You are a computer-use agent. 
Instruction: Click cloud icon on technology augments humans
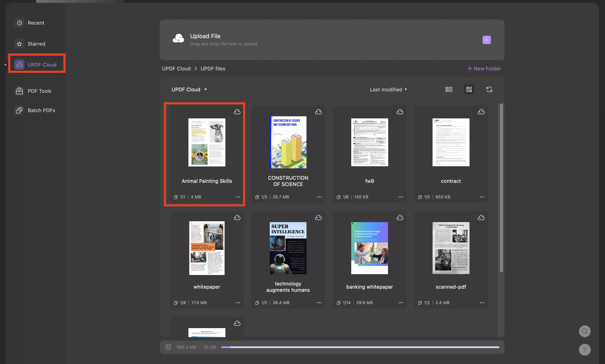[x=318, y=217]
